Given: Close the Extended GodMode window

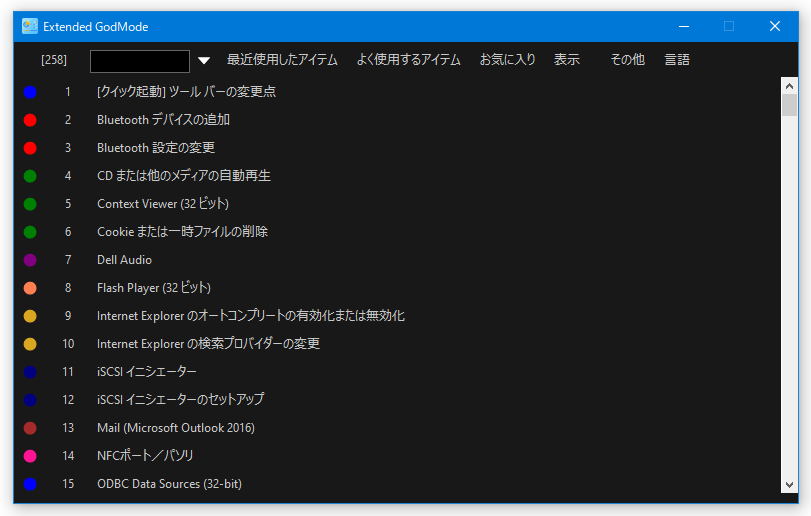Looking at the screenshot, I should (775, 26).
